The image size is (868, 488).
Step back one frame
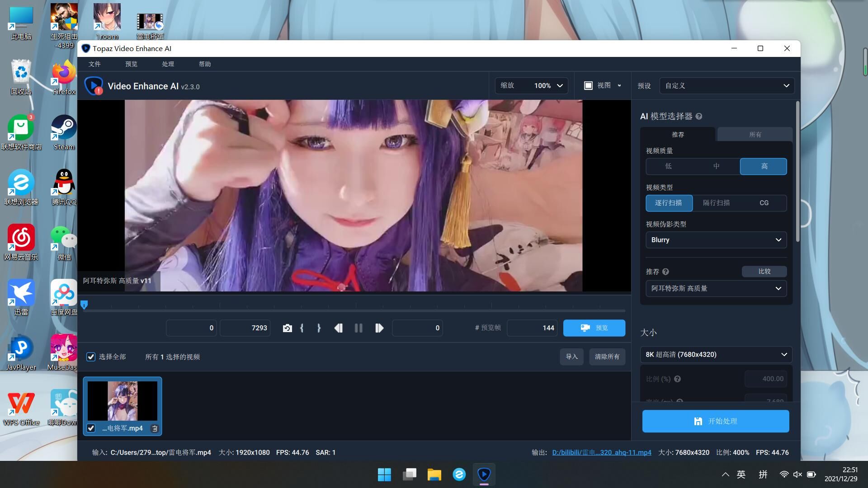click(x=338, y=328)
